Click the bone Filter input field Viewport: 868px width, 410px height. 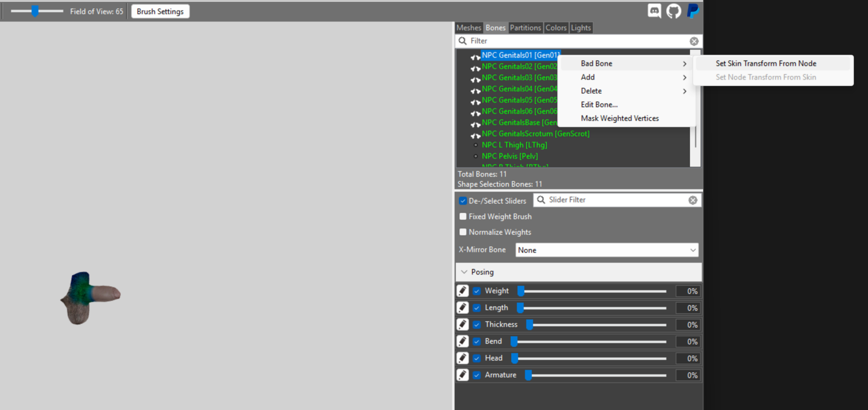pos(579,41)
